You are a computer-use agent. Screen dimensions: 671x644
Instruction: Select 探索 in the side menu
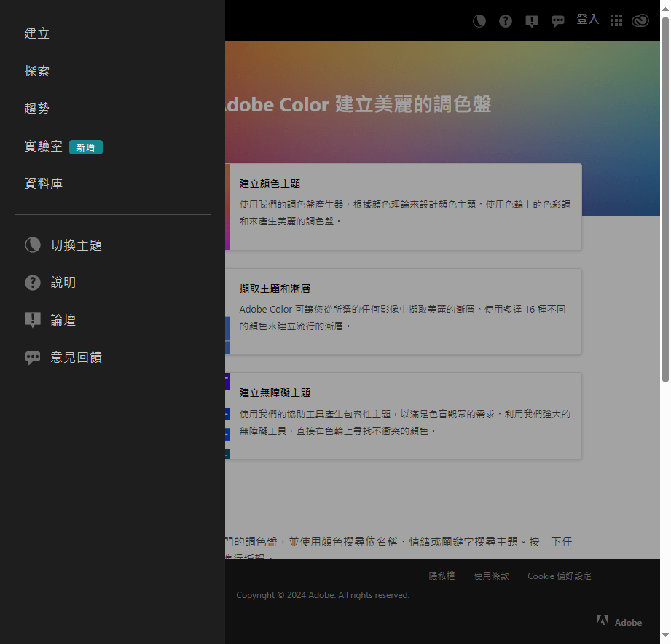(37, 71)
